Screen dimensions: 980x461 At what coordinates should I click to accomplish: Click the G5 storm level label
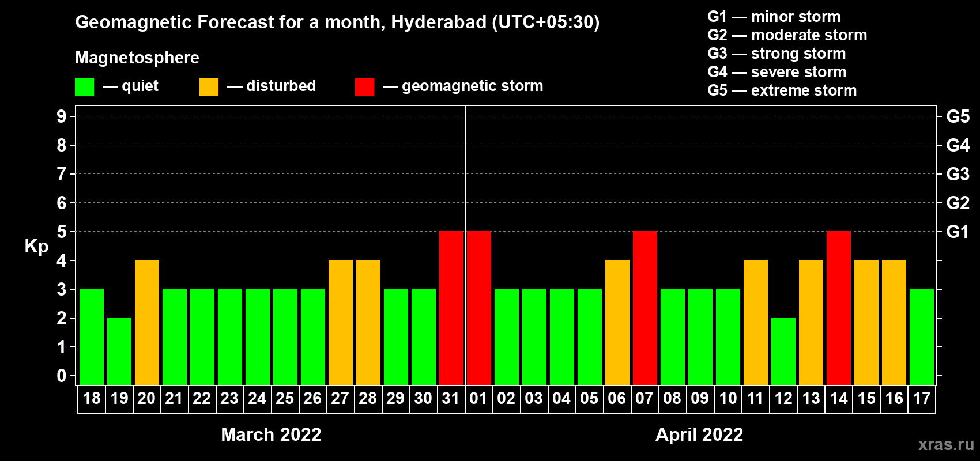[958, 116]
